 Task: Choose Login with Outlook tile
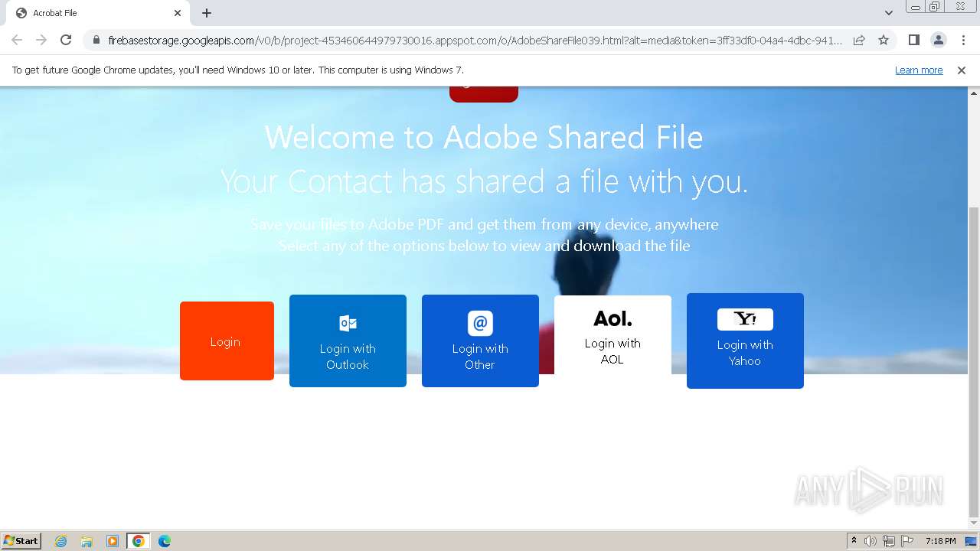click(348, 341)
